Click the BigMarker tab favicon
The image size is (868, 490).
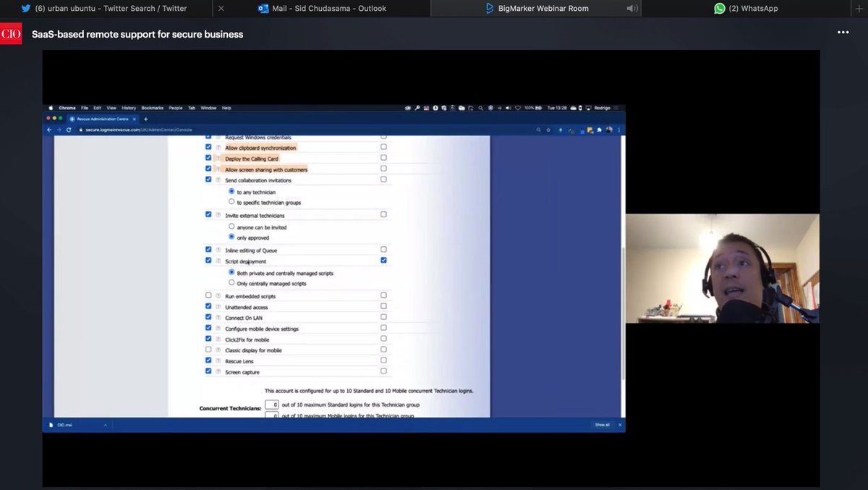490,9
